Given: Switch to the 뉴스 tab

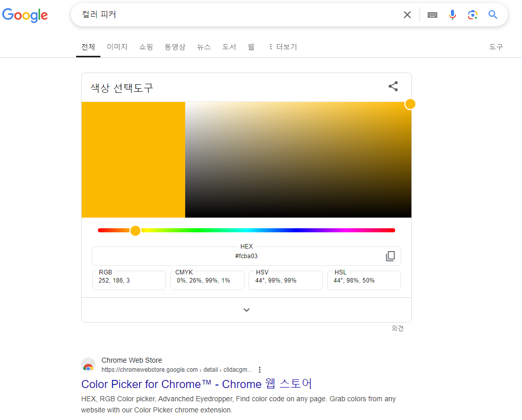Looking at the screenshot, I should pyautogui.click(x=204, y=47).
